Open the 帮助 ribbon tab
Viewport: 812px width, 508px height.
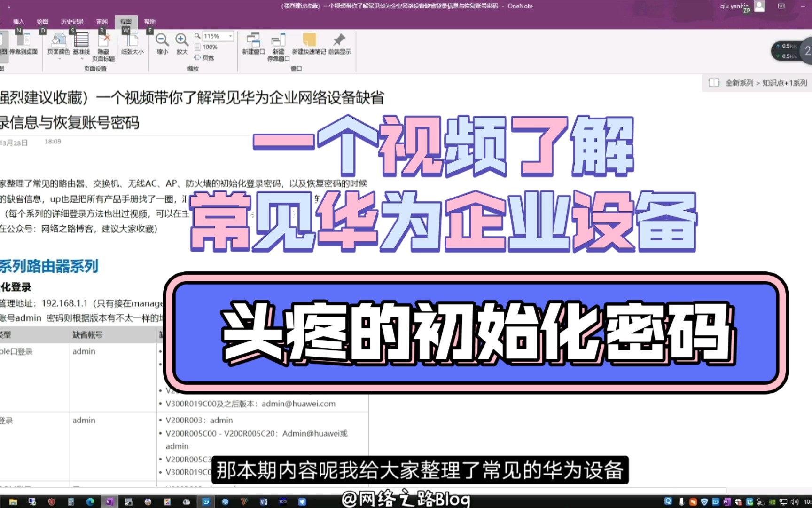[x=150, y=22]
